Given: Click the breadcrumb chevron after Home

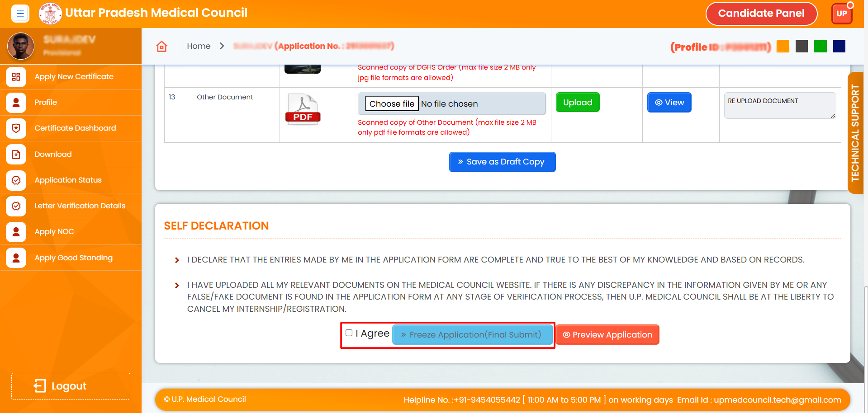Looking at the screenshot, I should coord(222,46).
